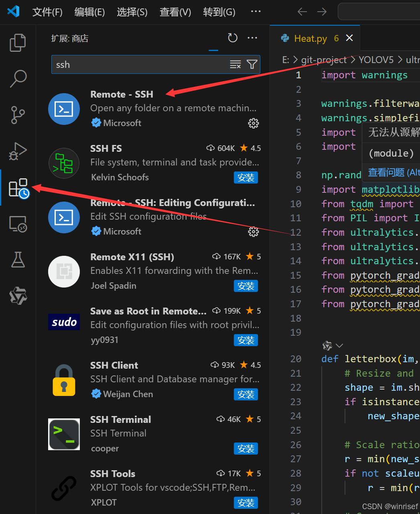Click the E: breadcrumb segment
420x514 pixels.
[x=286, y=60]
